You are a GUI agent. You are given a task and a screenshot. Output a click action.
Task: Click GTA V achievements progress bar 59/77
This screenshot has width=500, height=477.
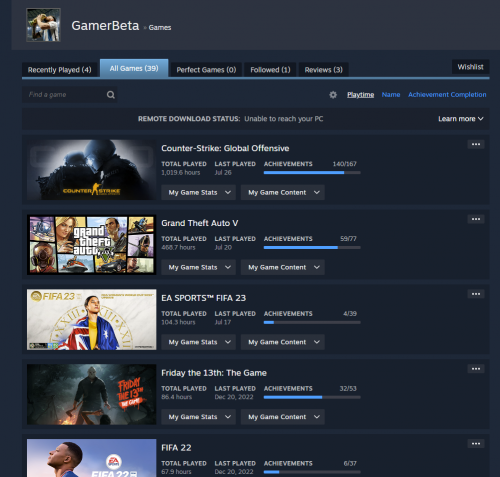point(312,248)
